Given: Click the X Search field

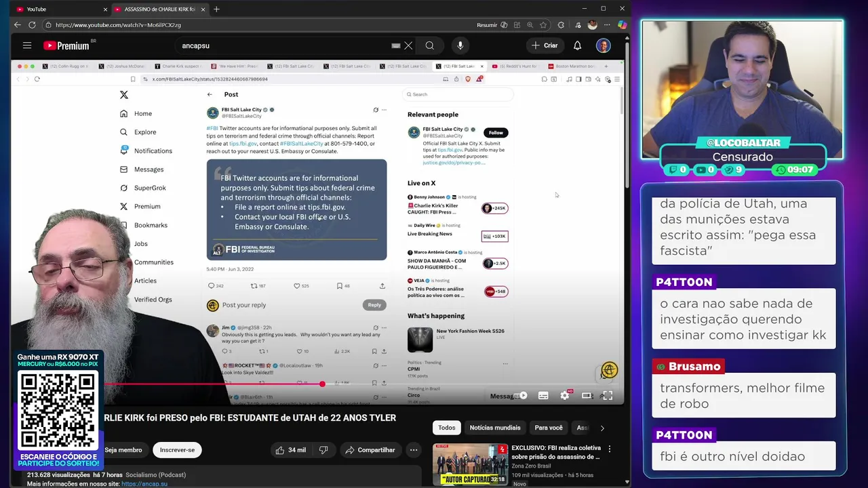Looking at the screenshot, I should tap(458, 94).
